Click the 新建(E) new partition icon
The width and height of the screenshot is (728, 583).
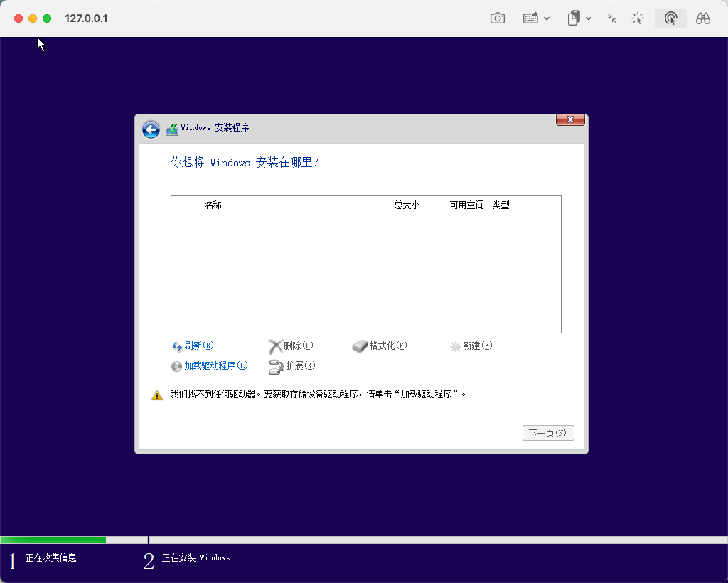coord(456,346)
